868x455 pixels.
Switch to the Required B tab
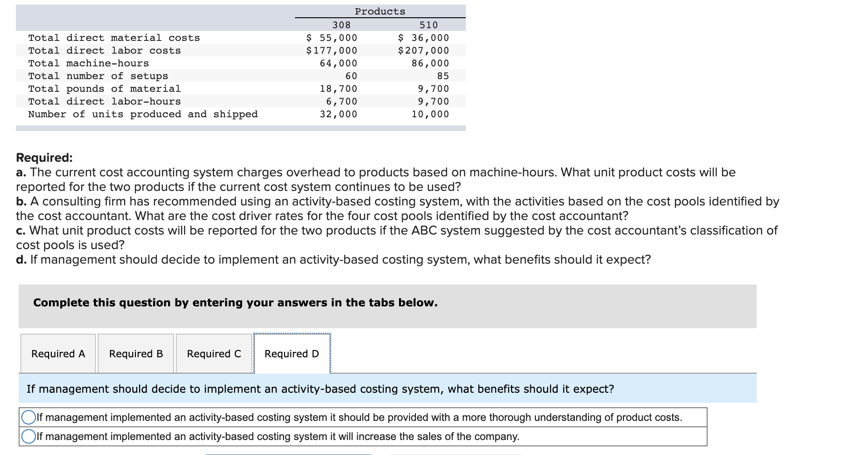pyautogui.click(x=135, y=353)
